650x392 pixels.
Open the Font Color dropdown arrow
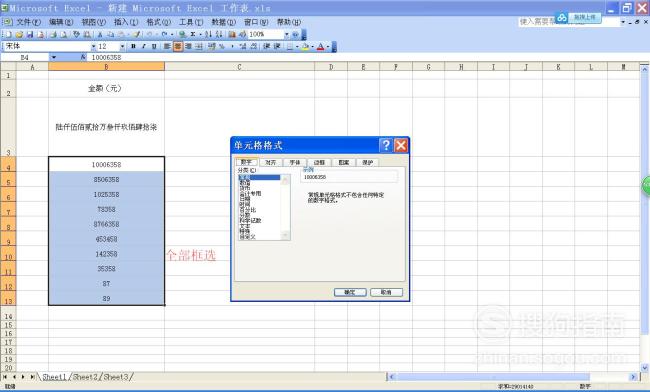(328, 46)
